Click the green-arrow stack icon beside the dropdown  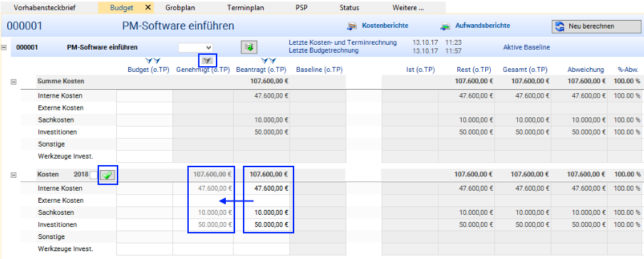point(249,47)
